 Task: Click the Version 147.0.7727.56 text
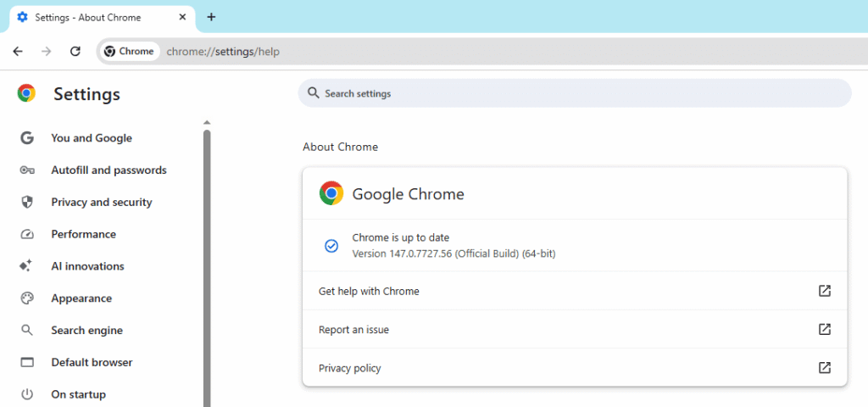(x=454, y=254)
